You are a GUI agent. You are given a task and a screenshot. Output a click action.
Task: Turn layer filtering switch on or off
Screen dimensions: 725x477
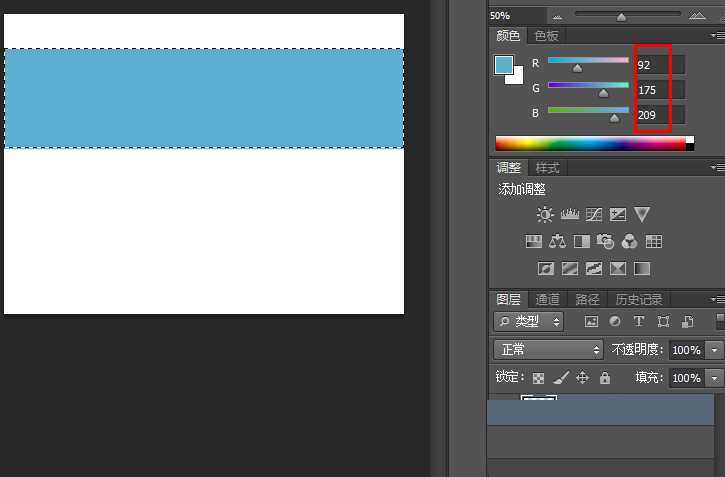[720, 321]
